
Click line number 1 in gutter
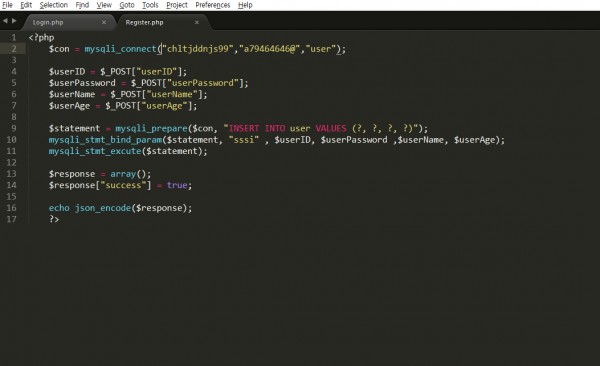[x=14, y=38]
